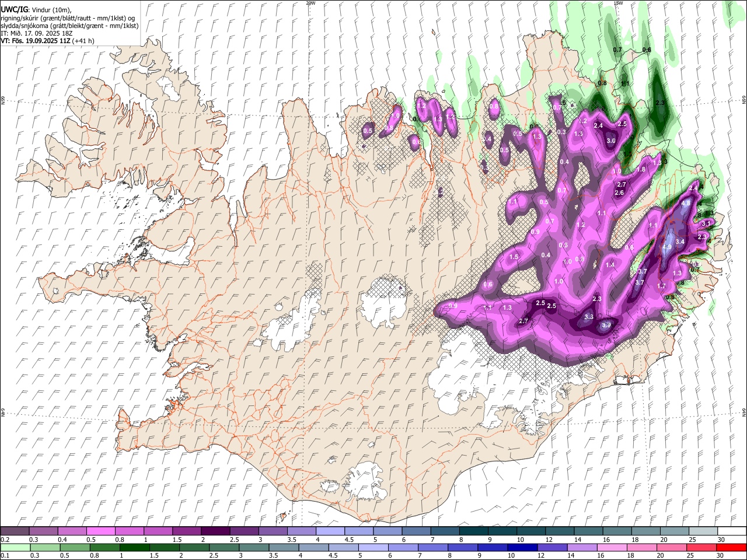Click the '1.8' precipitation value on the map
The width and height of the screenshot is (747, 560).
[x=641, y=170]
